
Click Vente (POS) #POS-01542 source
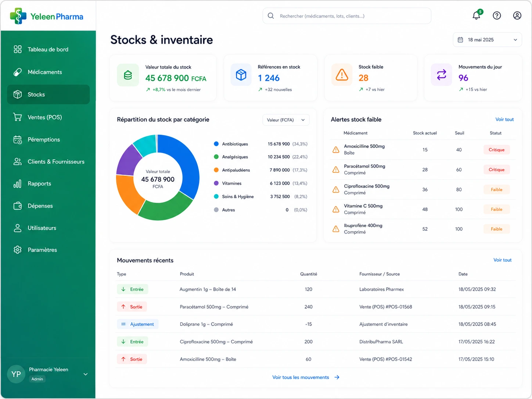(x=385, y=359)
